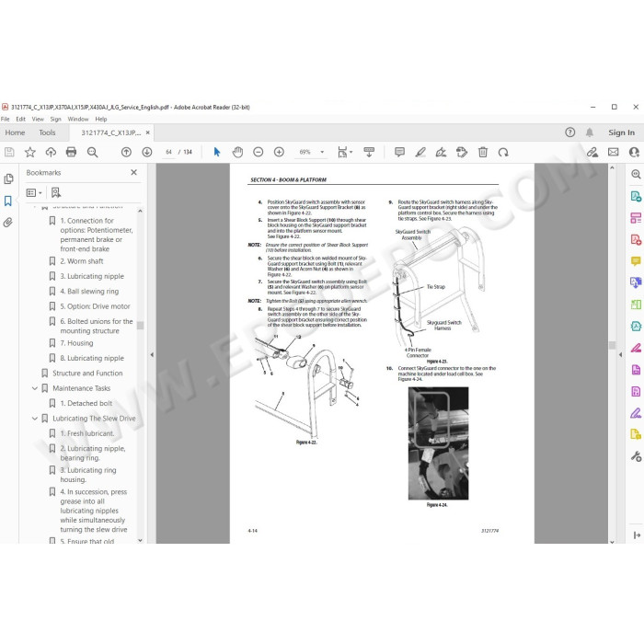
Task: Collapse left navigation pane arrow
Action: tap(152, 354)
